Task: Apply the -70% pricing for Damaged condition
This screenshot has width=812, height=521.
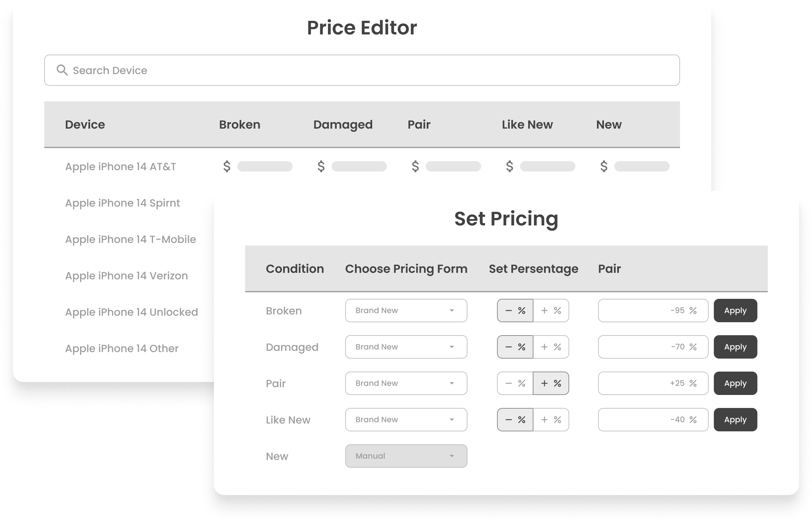Action: [x=735, y=347]
